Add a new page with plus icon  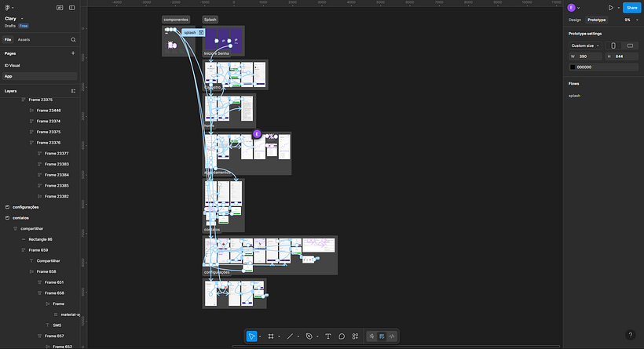[73, 53]
